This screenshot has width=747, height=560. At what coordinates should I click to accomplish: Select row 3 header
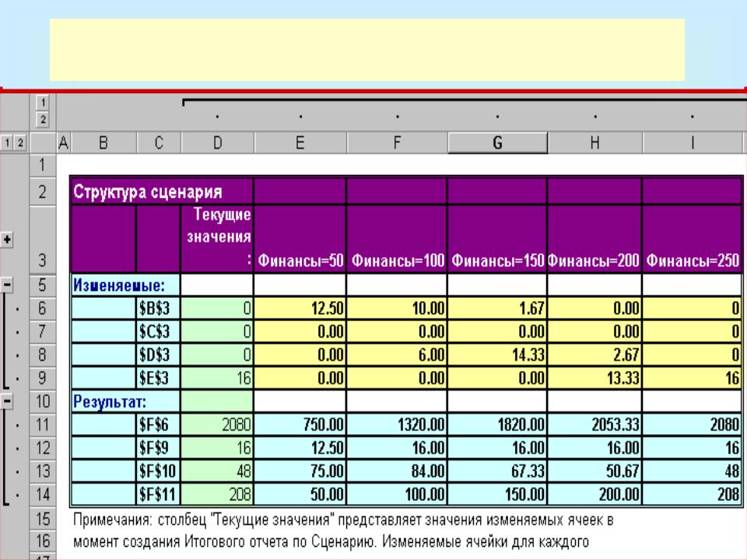coord(42,240)
